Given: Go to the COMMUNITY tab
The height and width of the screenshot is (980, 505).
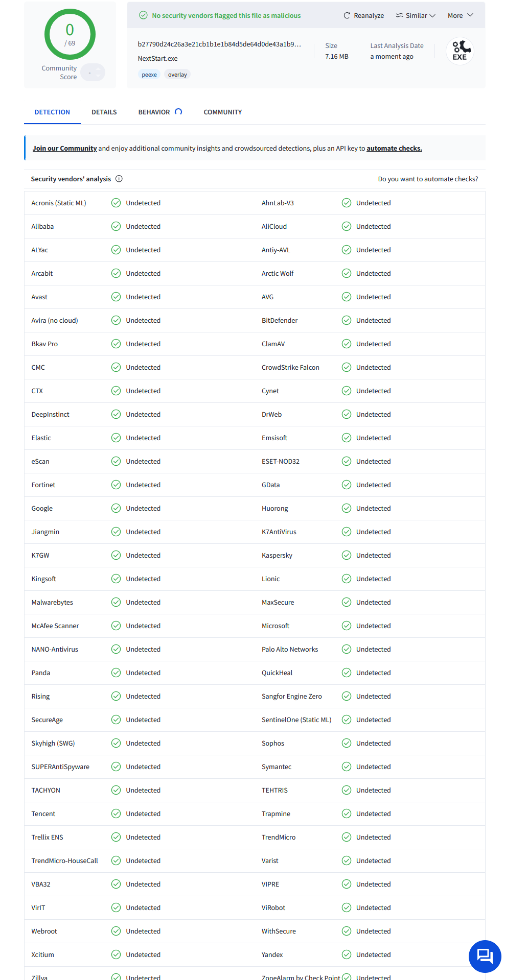Looking at the screenshot, I should tap(223, 112).
